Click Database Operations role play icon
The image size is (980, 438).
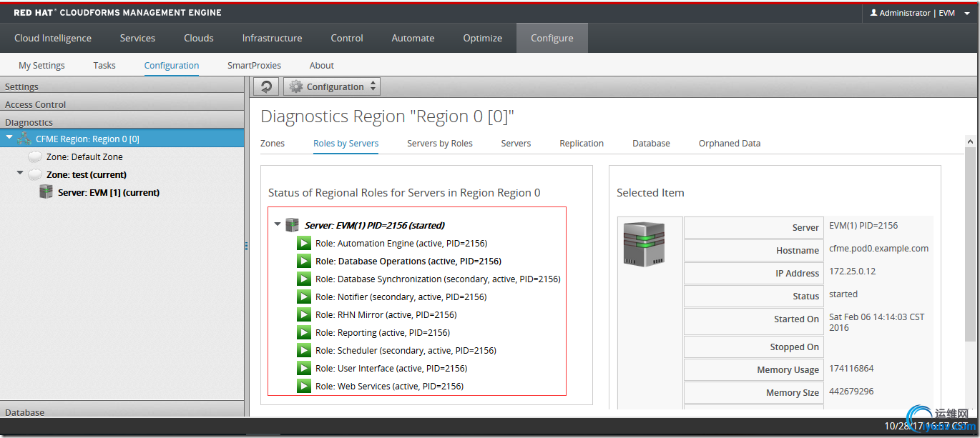304,261
